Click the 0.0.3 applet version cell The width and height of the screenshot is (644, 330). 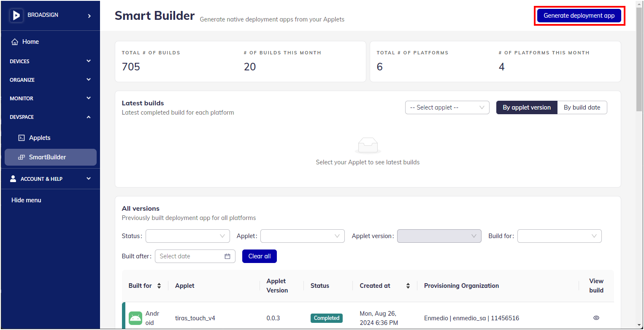click(x=273, y=318)
